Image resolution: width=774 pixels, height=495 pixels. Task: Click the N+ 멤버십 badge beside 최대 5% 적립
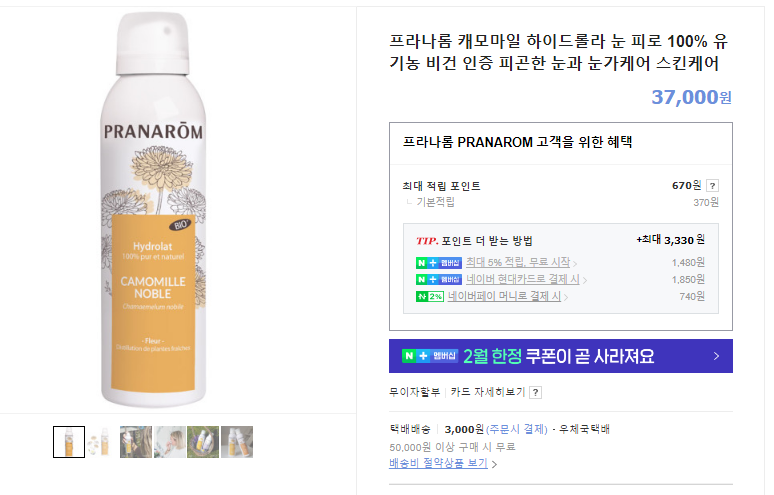point(439,263)
